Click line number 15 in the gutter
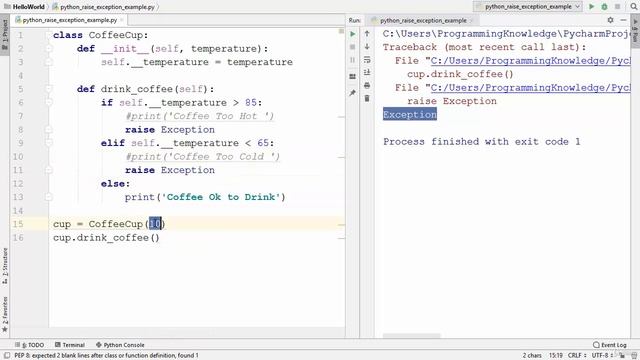 point(18,224)
